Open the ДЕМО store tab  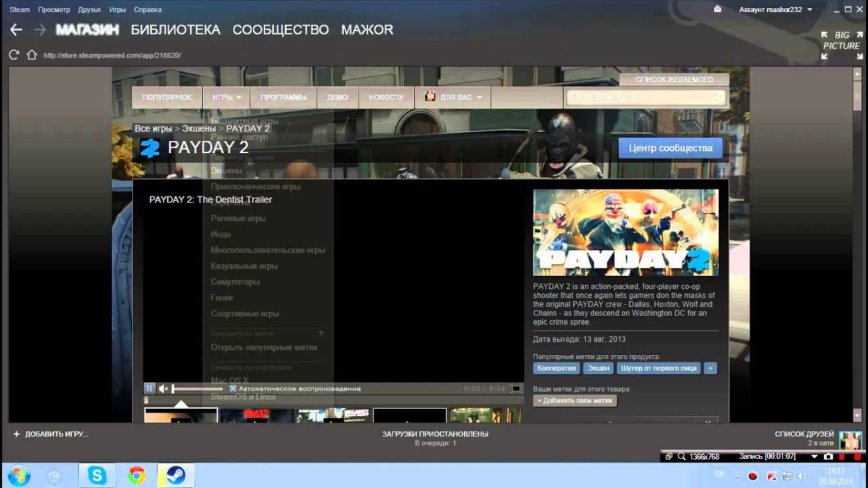point(338,98)
